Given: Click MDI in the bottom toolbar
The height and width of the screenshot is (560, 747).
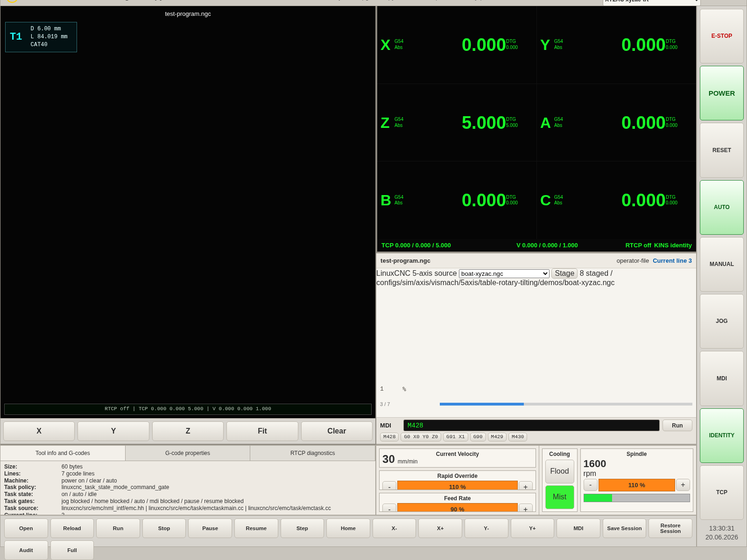Looking at the screenshot, I should [x=578, y=528].
